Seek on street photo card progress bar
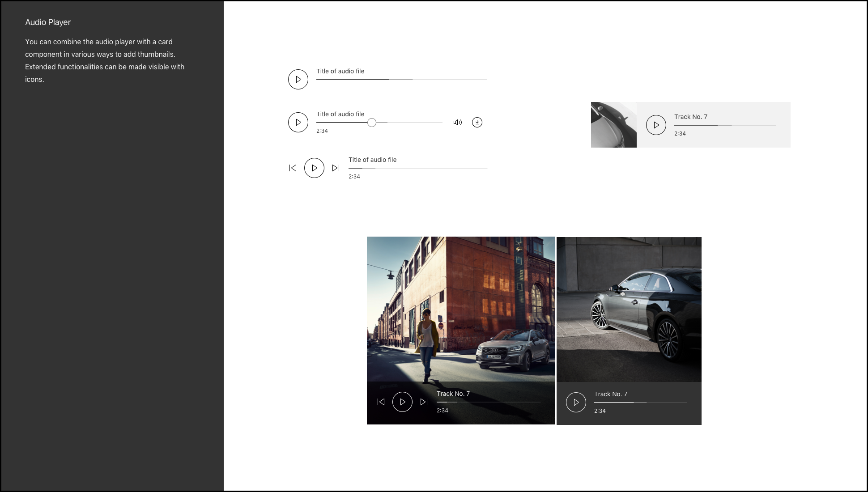This screenshot has height=492, width=868. point(489,402)
